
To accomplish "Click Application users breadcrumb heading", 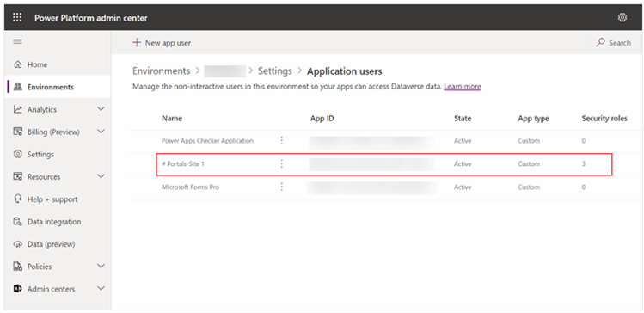I will (x=345, y=71).
